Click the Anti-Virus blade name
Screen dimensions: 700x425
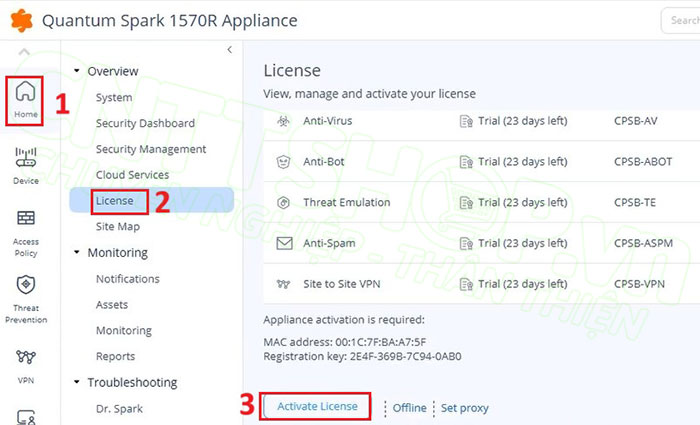pyautogui.click(x=328, y=121)
